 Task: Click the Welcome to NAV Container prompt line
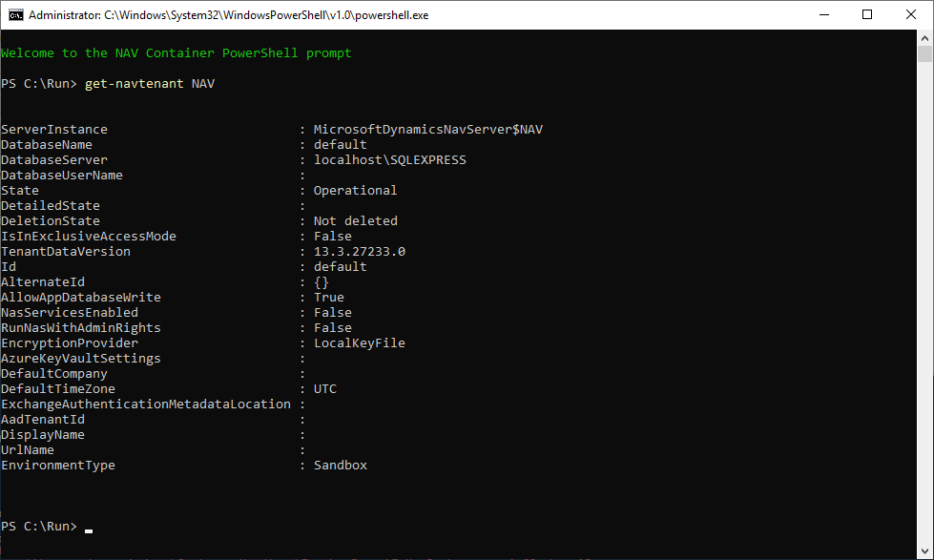176,52
